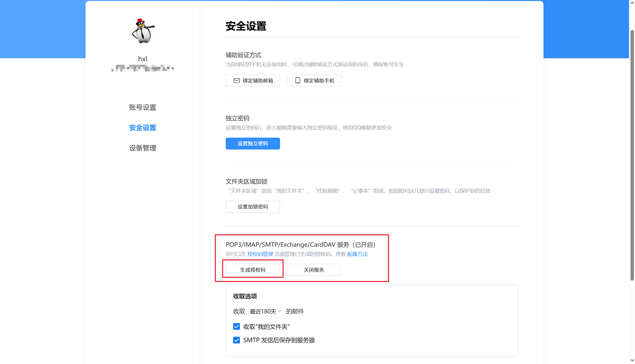Image resolution: width=635 pixels, height=364 pixels.
Task: Select 安全设置 in the sidebar
Action: 143,128
